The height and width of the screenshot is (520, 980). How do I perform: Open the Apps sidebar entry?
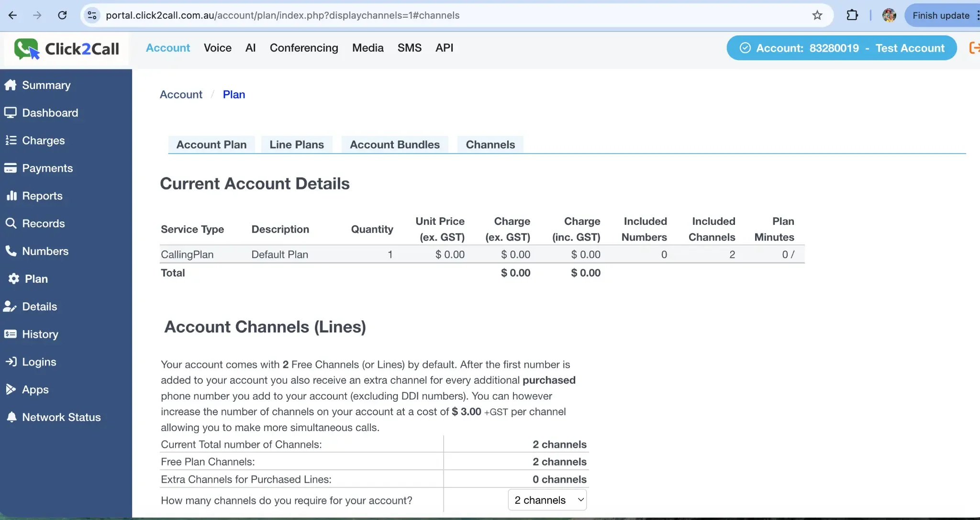pos(35,389)
